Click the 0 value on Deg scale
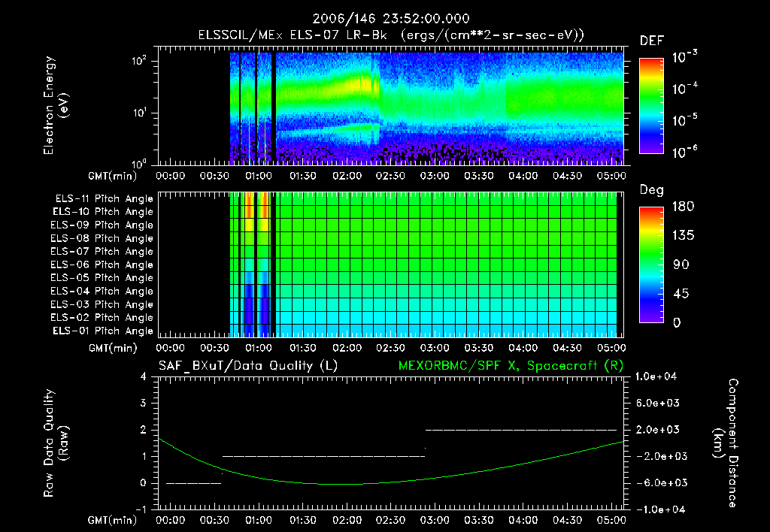Viewport: 770px width, 532px height. [x=677, y=323]
